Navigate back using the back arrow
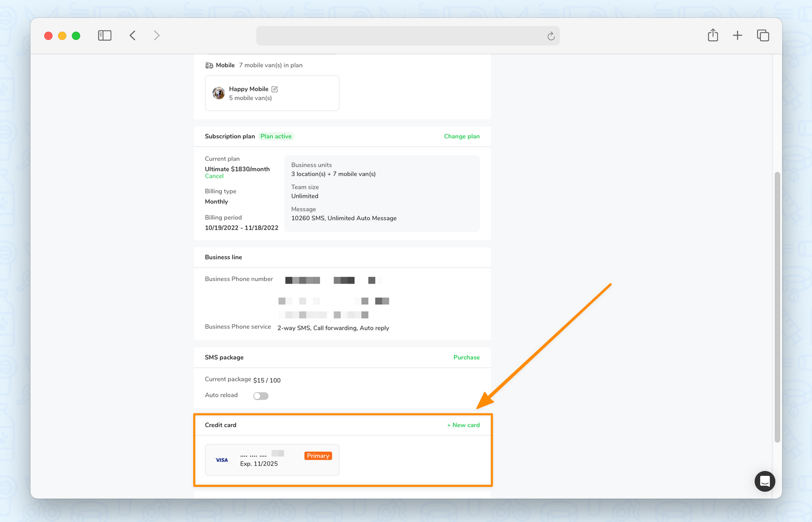The image size is (812, 522). pyautogui.click(x=132, y=35)
